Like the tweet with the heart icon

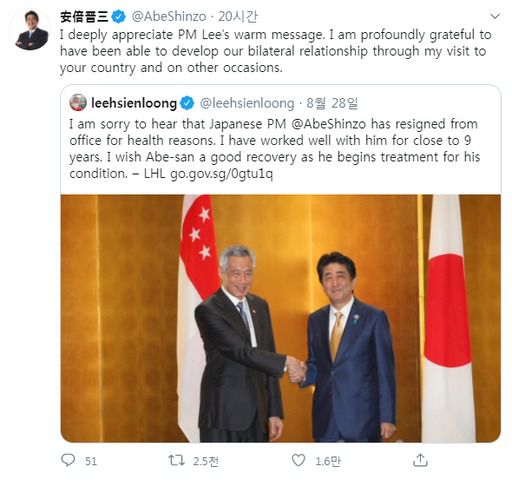(298, 460)
